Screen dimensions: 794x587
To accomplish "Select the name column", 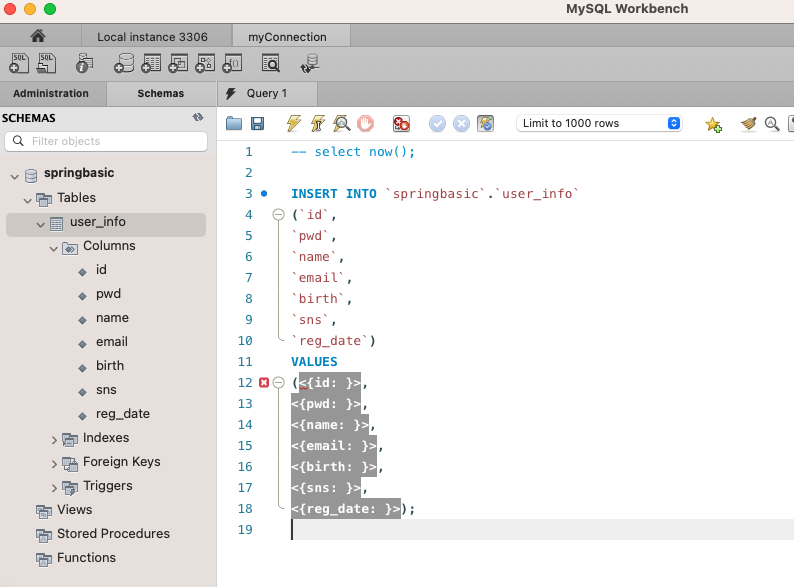I will tap(112, 318).
